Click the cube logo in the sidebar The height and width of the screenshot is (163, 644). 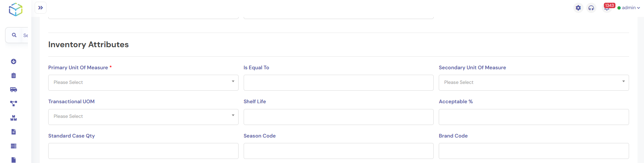[16, 10]
